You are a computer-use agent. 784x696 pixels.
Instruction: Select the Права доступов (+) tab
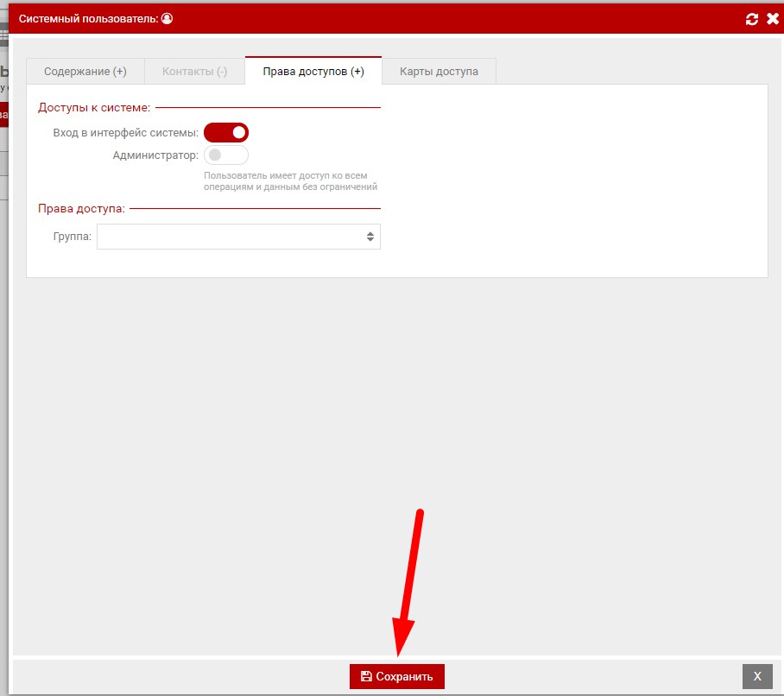[x=313, y=72]
